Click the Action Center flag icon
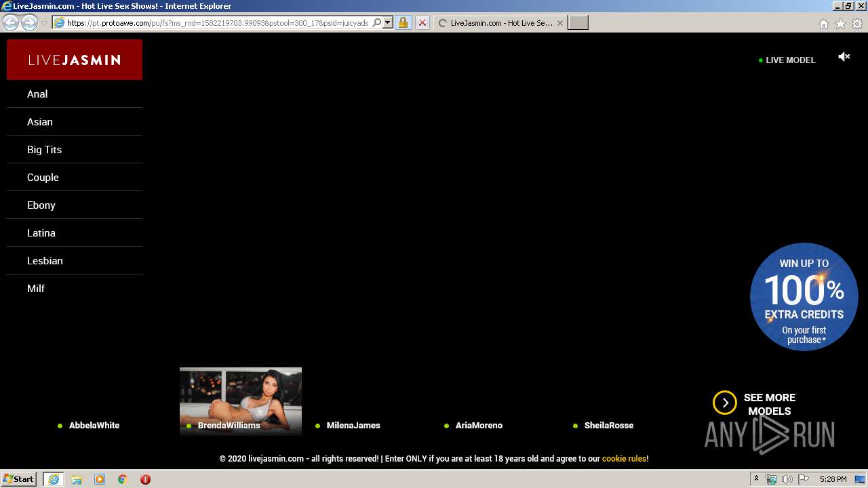Image resolution: width=868 pixels, height=488 pixels. tap(804, 479)
